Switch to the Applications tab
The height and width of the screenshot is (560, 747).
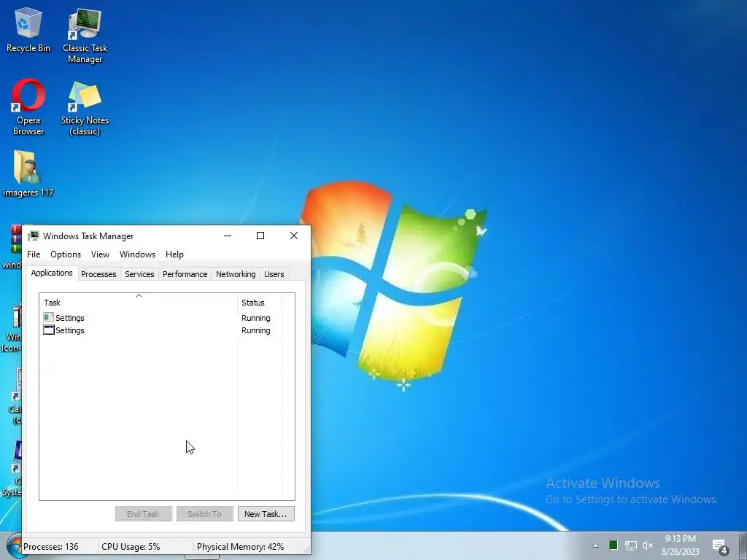[52, 273]
